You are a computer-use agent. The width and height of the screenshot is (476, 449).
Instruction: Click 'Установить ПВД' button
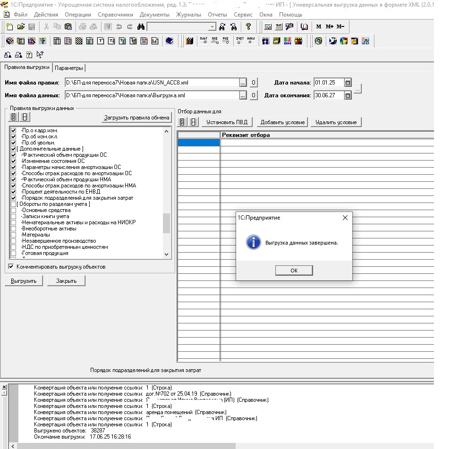pyautogui.click(x=227, y=122)
